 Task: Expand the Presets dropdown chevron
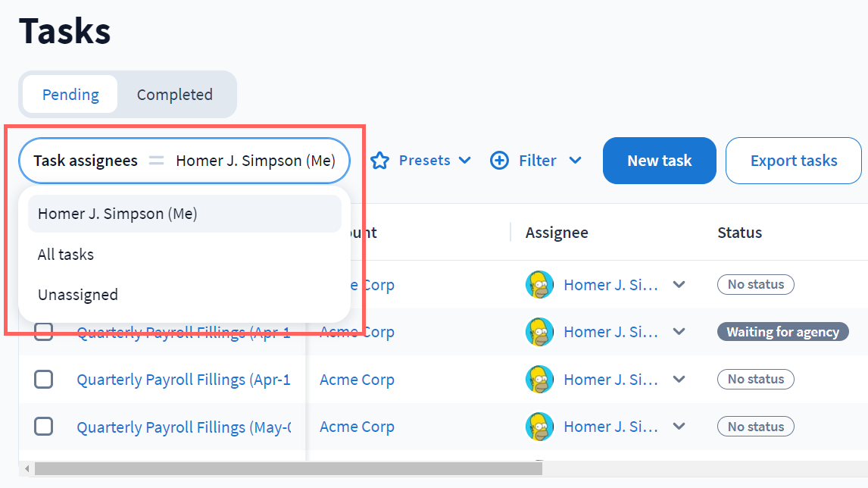point(465,161)
